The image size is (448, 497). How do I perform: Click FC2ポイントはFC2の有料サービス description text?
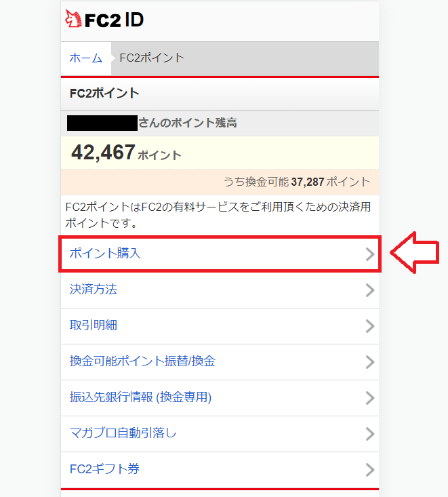(x=218, y=215)
